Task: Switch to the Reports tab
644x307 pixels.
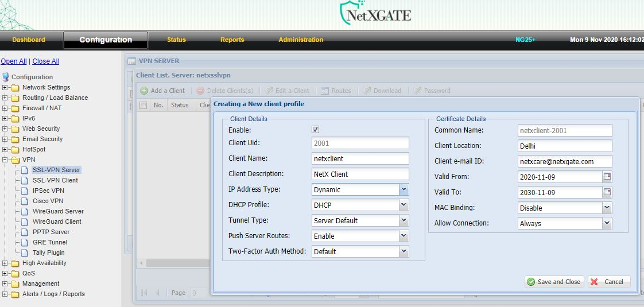Action: coord(232,40)
